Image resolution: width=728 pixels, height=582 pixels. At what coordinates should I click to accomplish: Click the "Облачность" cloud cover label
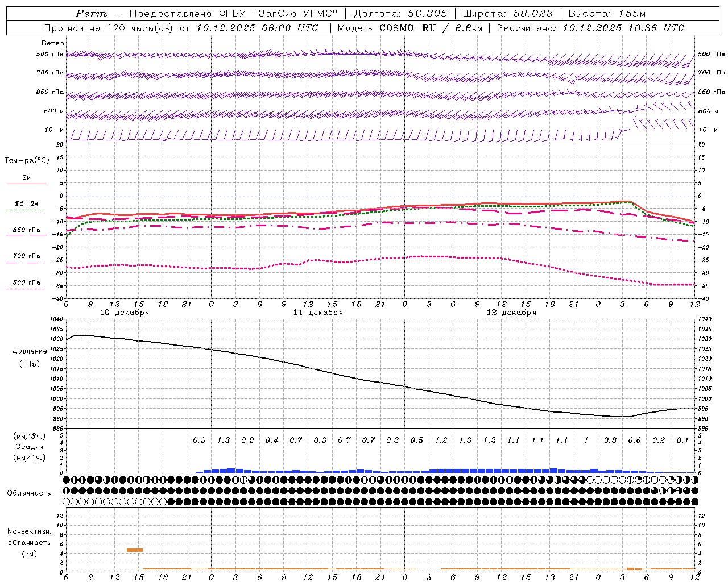point(29,493)
